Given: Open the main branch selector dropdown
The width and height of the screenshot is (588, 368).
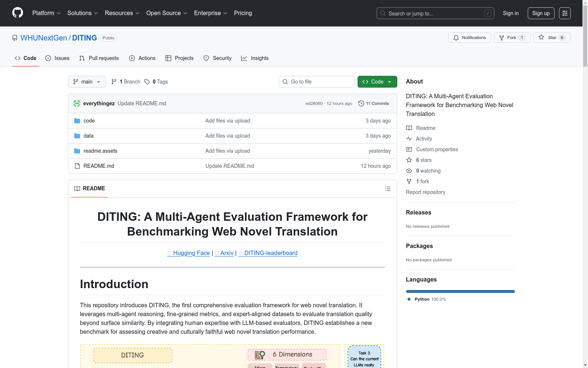Looking at the screenshot, I should (87, 82).
